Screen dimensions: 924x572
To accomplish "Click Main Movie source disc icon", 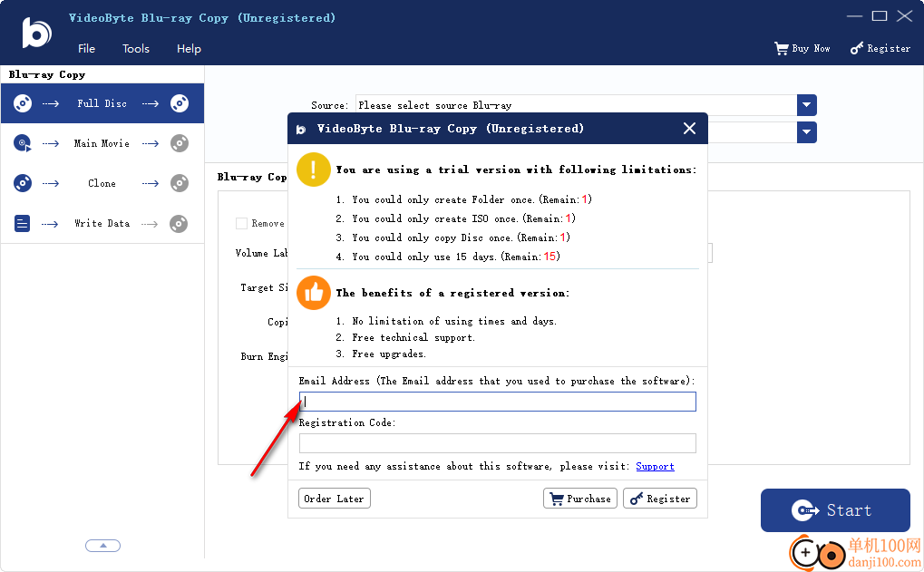I will click(23, 144).
